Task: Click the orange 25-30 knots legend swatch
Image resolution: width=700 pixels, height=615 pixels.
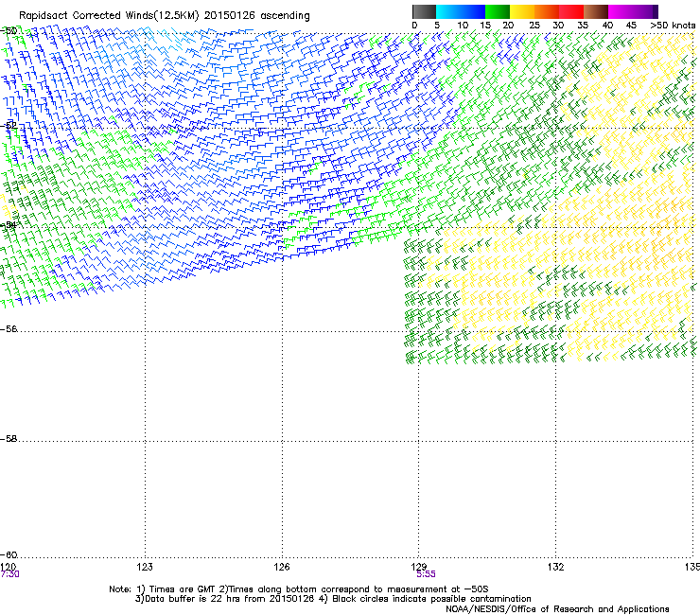Action: tap(547, 11)
